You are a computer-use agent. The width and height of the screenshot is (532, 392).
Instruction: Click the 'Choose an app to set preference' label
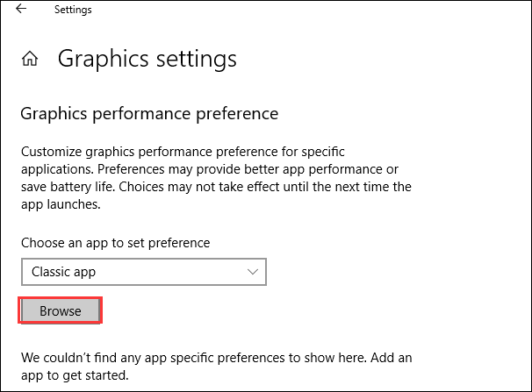[115, 242]
